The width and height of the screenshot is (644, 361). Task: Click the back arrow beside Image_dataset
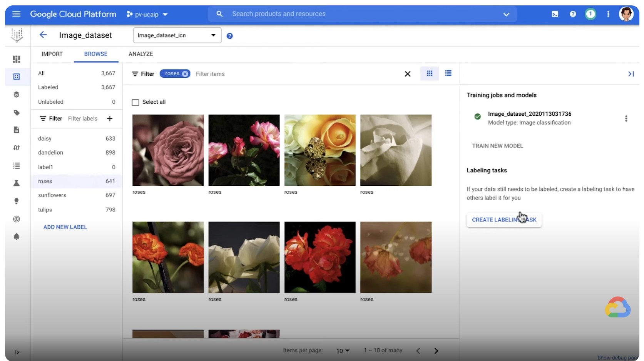pos(43,35)
